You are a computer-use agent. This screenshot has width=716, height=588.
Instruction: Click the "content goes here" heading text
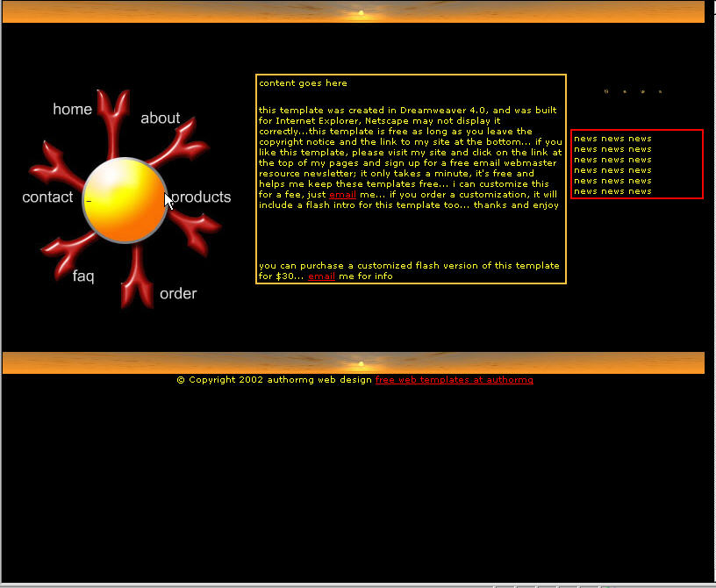point(304,83)
